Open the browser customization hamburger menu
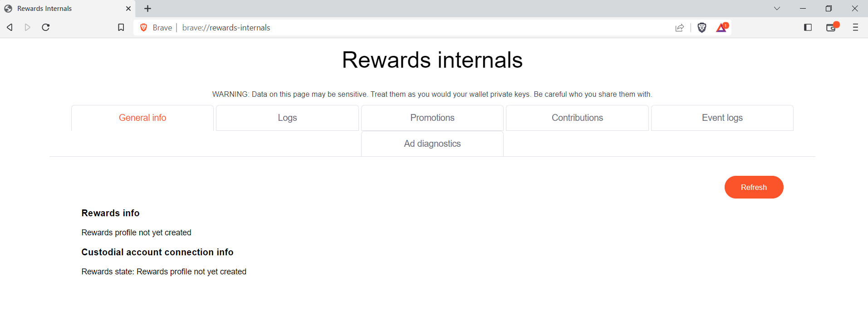 click(855, 27)
